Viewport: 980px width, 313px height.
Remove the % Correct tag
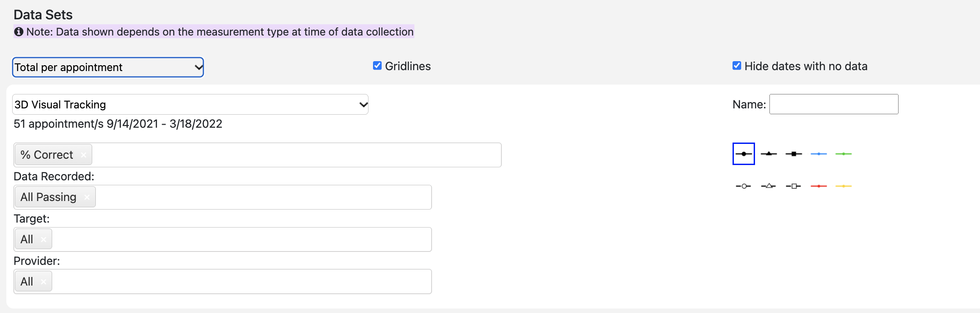83,155
